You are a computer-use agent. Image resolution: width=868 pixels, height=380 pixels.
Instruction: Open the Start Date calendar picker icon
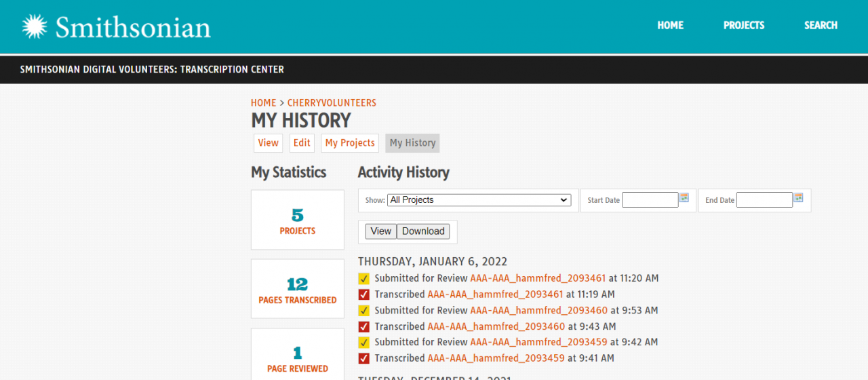coord(684,197)
